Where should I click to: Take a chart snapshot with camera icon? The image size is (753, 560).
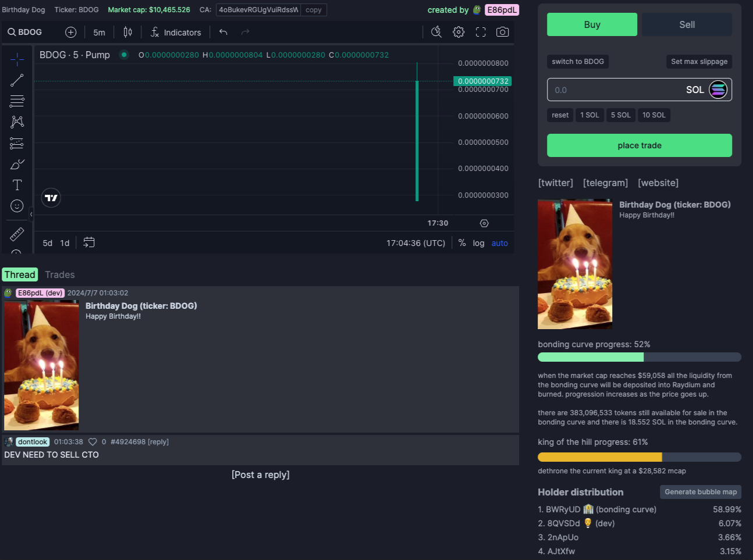(502, 32)
